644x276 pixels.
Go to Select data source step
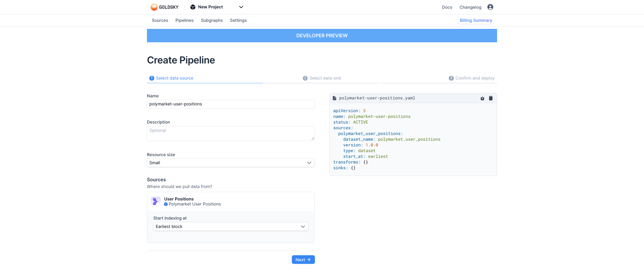[x=171, y=78]
